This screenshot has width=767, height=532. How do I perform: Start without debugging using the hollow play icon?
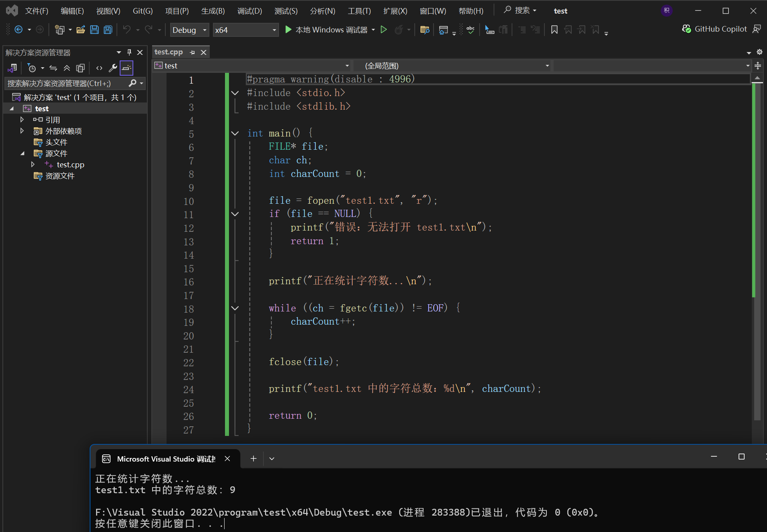pyautogui.click(x=383, y=30)
